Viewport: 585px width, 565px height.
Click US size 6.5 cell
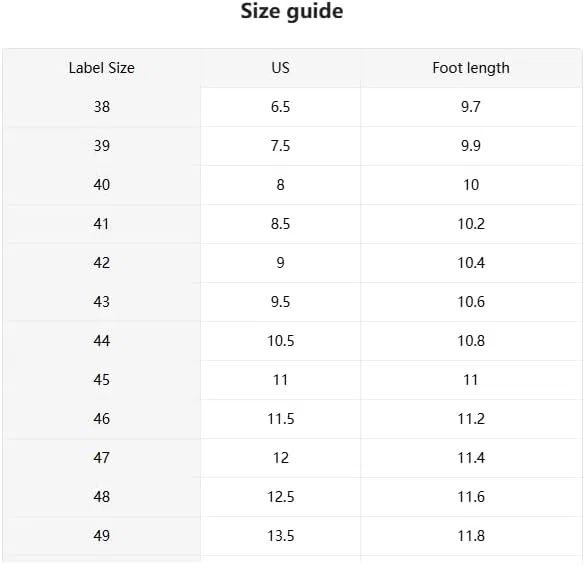pos(281,107)
